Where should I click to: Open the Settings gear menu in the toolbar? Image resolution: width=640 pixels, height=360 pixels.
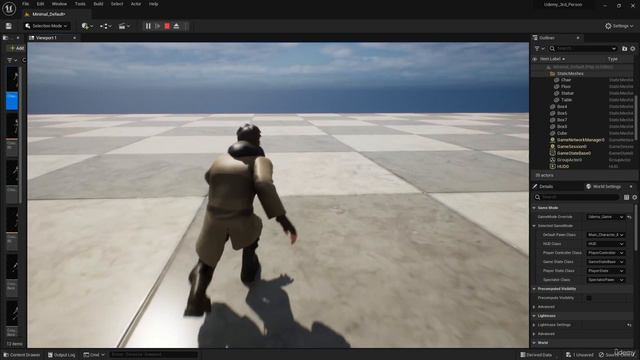tap(619, 26)
